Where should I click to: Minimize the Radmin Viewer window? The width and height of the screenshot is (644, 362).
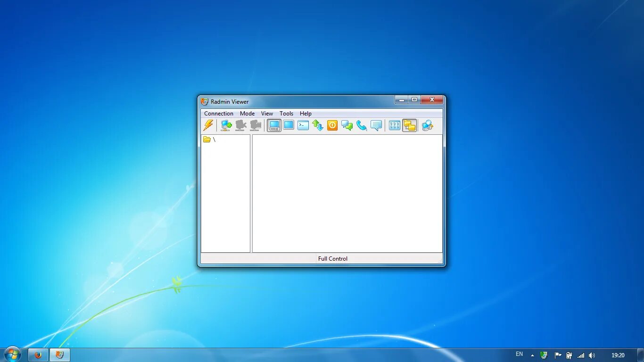pyautogui.click(x=402, y=100)
